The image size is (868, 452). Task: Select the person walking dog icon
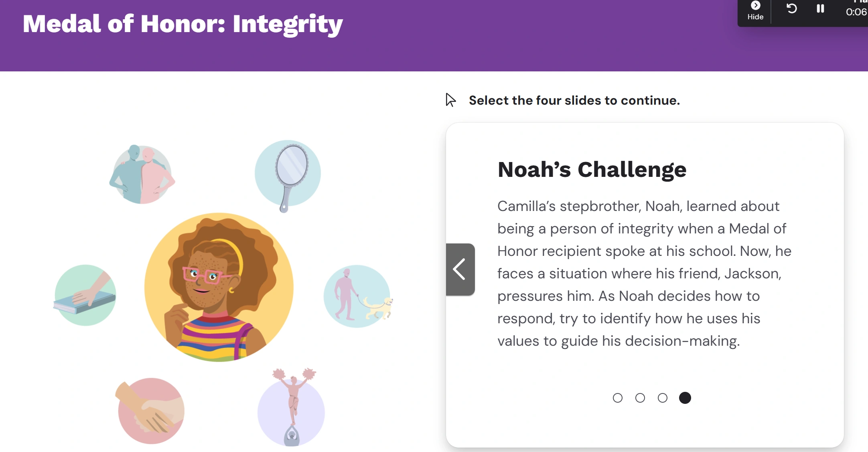357,296
